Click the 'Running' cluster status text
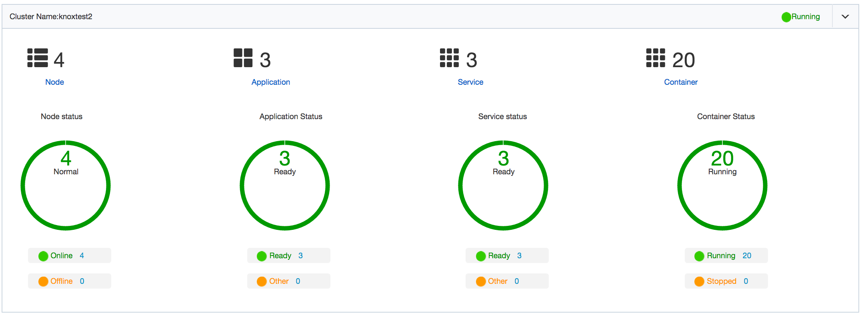This screenshot has width=868, height=319. [x=806, y=17]
